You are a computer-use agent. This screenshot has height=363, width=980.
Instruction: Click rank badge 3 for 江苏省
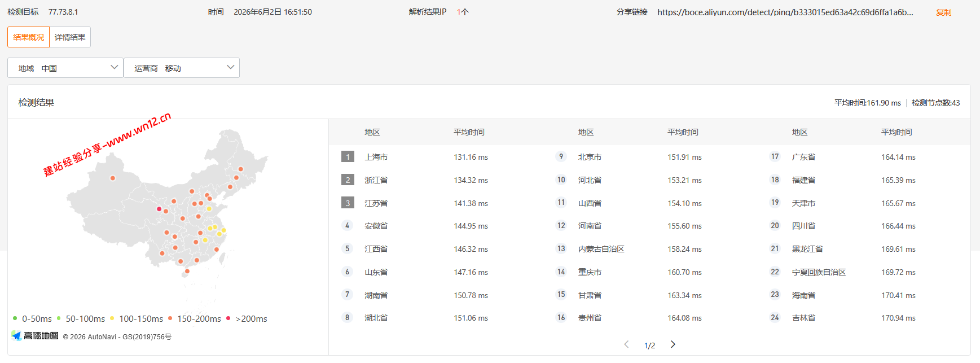(x=348, y=203)
